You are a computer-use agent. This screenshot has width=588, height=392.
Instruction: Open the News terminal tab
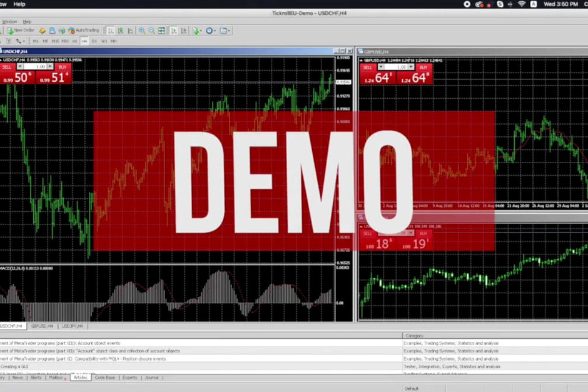click(18, 378)
